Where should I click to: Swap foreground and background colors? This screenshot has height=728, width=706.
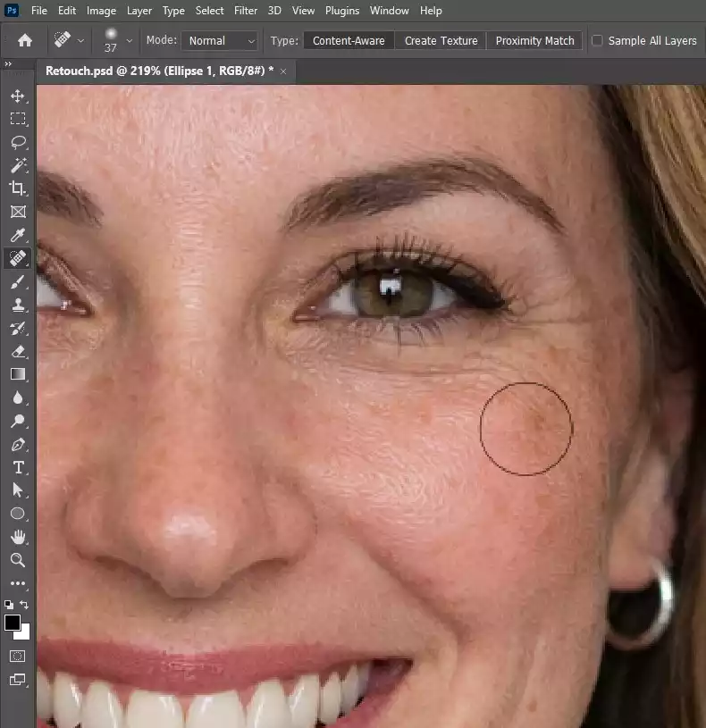coord(24,605)
